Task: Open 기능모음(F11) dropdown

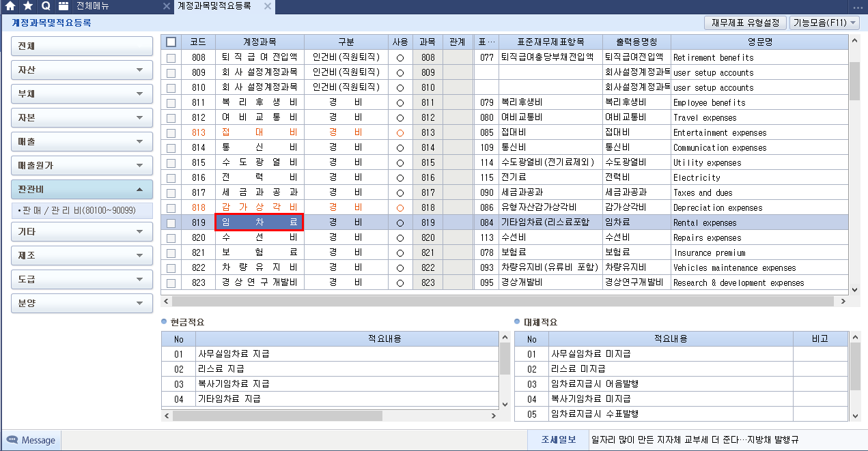Action: (x=825, y=23)
